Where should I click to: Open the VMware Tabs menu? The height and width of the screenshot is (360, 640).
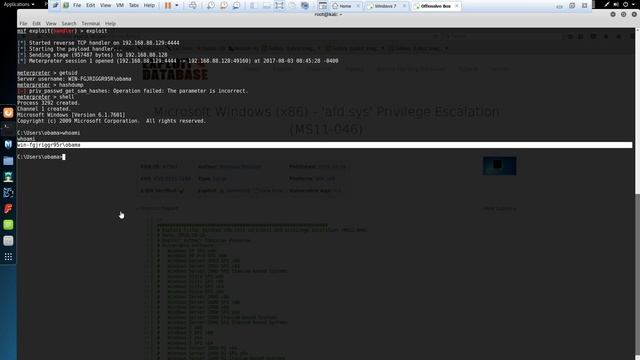pos(134,5)
